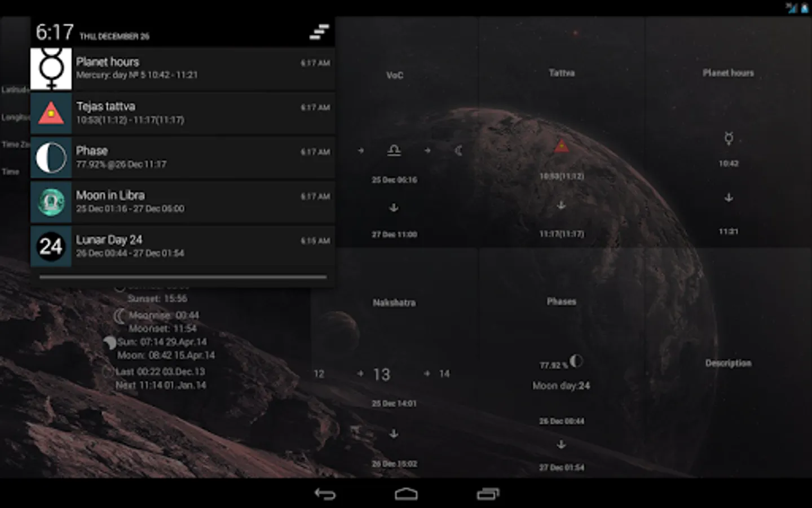The image size is (812, 508).
Task: Tap the Moon day:24 text
Action: tap(561, 386)
